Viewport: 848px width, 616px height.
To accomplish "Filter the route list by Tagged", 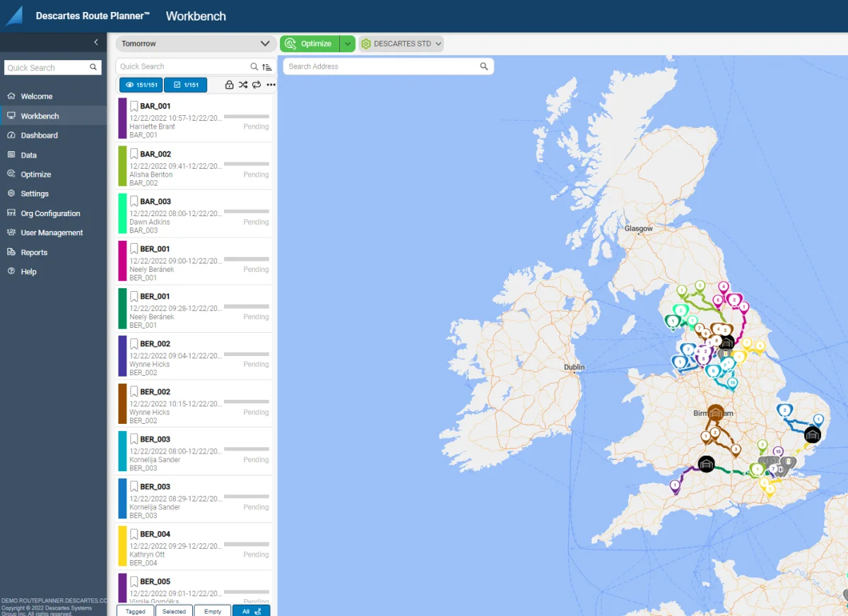I will point(135,611).
